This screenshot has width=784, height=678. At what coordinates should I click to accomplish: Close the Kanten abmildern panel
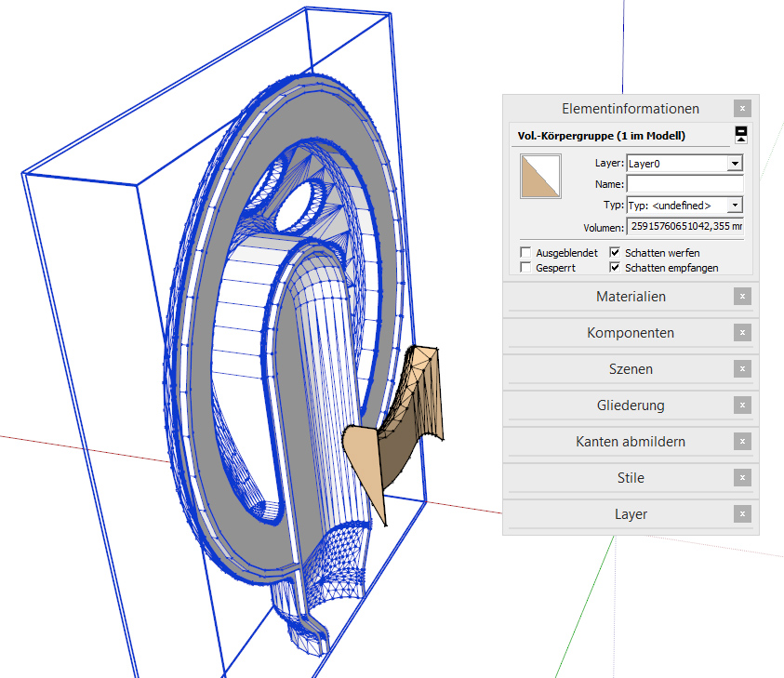tap(741, 442)
